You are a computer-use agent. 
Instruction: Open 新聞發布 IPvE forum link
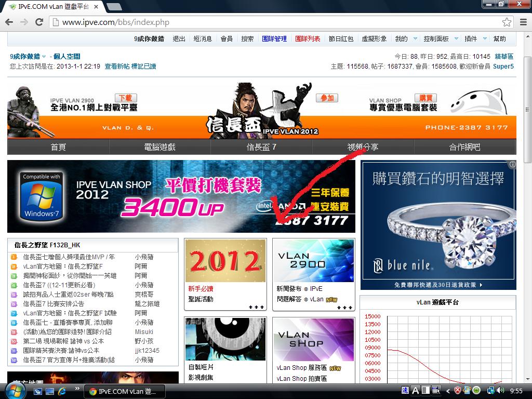tap(299, 289)
